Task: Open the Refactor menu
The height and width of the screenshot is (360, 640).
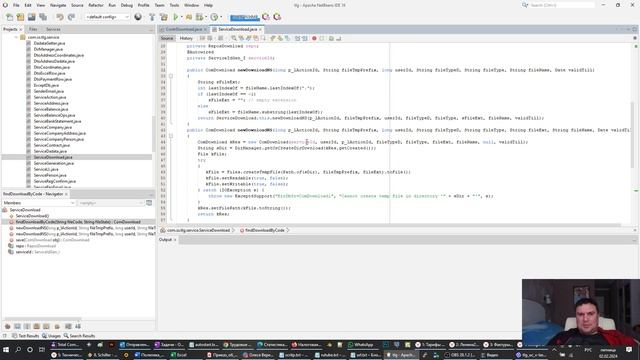Action: [x=96, y=5]
